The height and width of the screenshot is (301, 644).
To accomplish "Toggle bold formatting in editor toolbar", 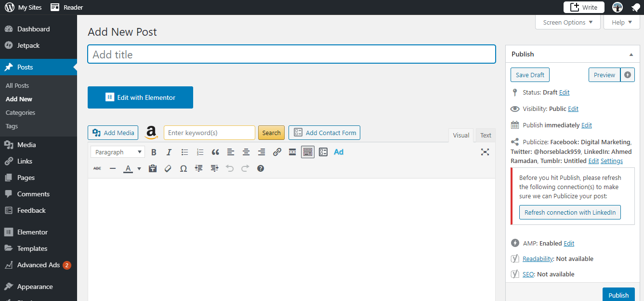I will pyautogui.click(x=154, y=152).
